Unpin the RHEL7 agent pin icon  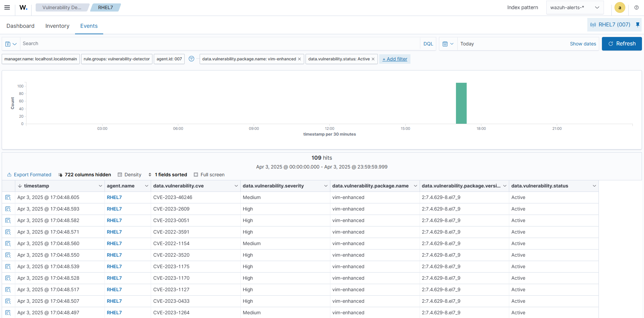click(x=638, y=25)
